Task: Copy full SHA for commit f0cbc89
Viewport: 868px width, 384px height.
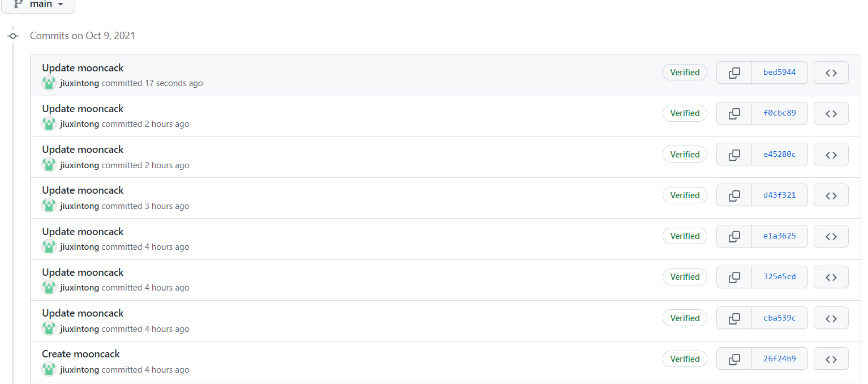Action: pyautogui.click(x=734, y=113)
